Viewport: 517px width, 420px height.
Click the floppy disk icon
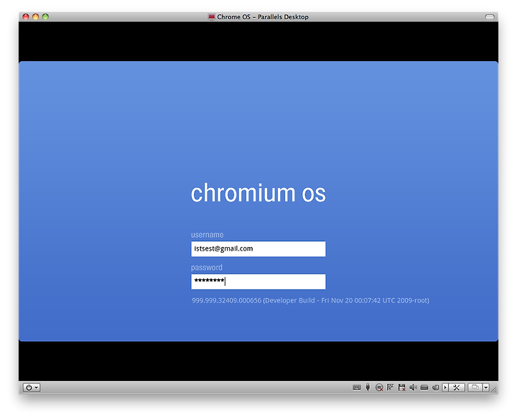coord(401,388)
